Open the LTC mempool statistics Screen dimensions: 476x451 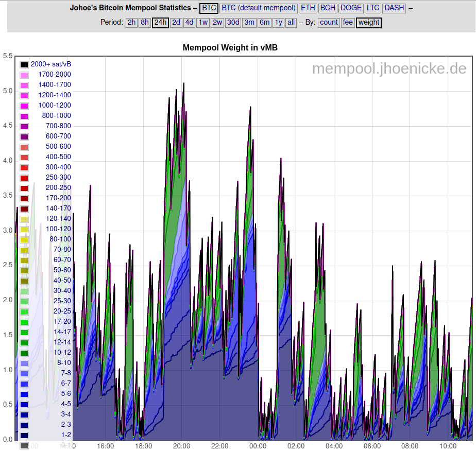pyautogui.click(x=373, y=8)
